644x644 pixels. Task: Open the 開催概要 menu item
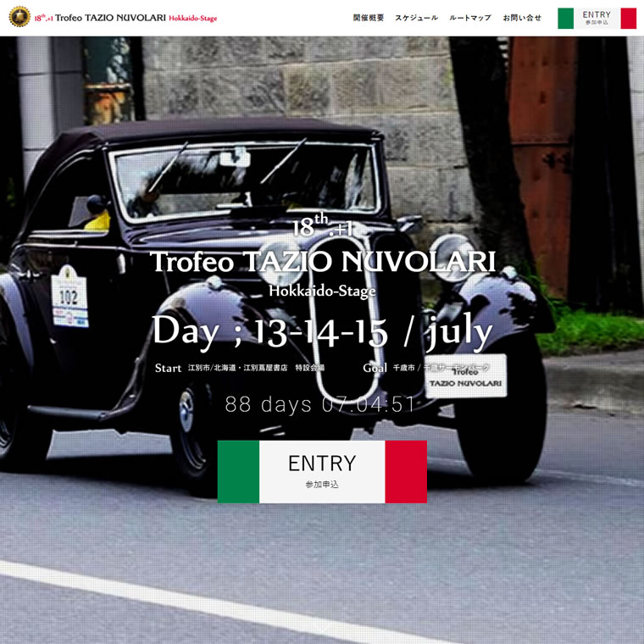click(x=369, y=18)
